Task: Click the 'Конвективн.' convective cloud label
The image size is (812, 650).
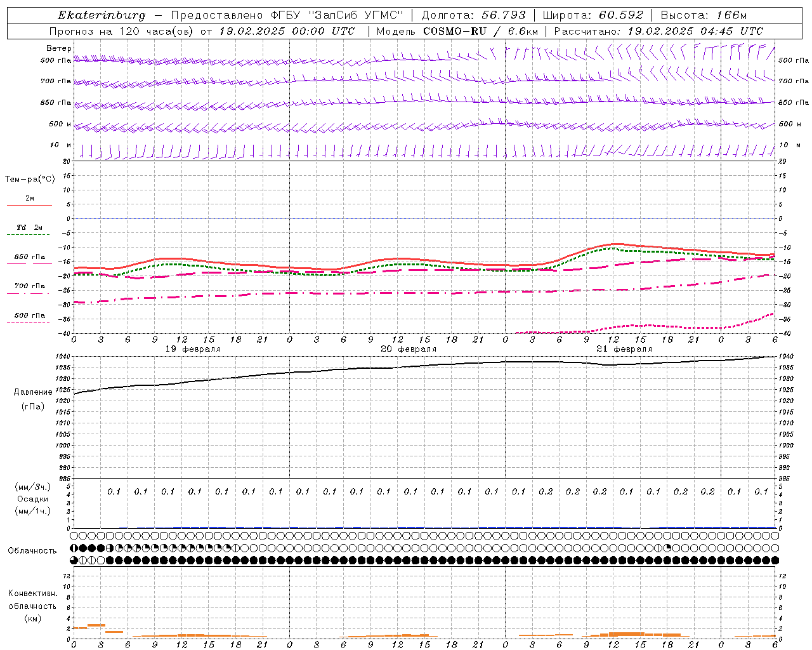Action: [x=32, y=594]
